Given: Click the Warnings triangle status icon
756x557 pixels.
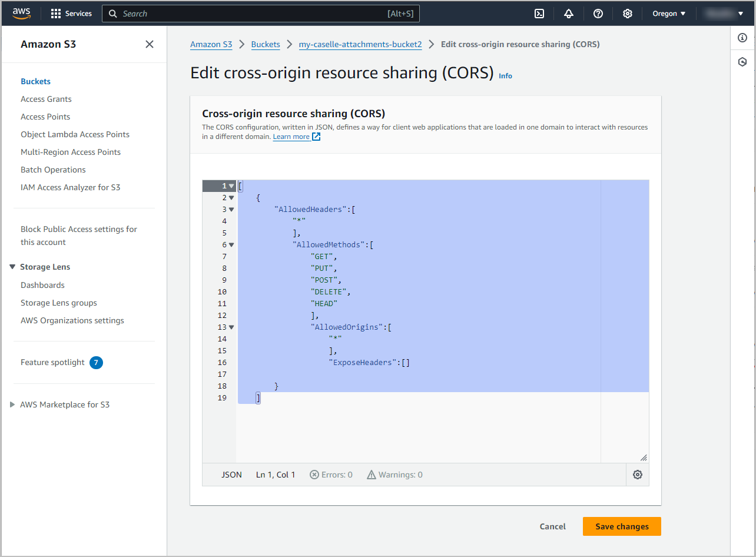Looking at the screenshot, I should (372, 475).
